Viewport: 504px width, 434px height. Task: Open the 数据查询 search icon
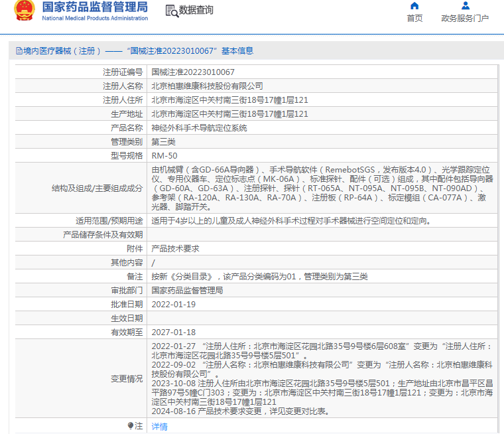(x=172, y=11)
